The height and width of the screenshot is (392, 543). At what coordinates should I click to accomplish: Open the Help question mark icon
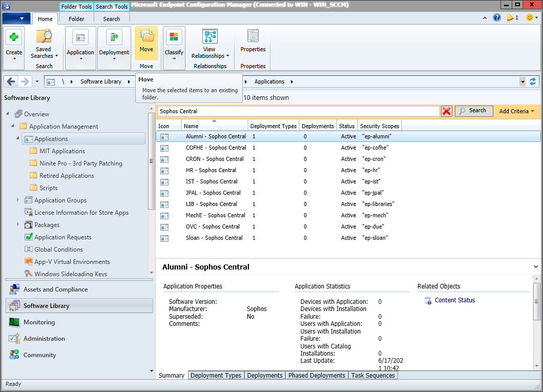point(496,17)
